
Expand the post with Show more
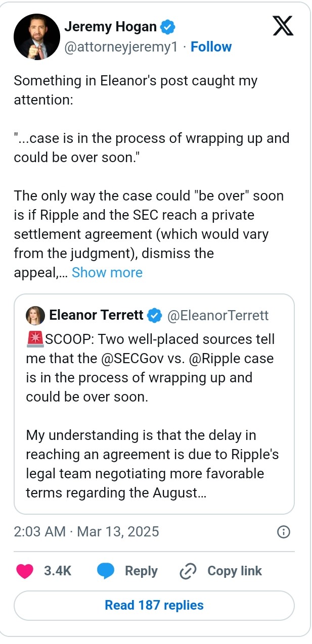click(x=107, y=272)
